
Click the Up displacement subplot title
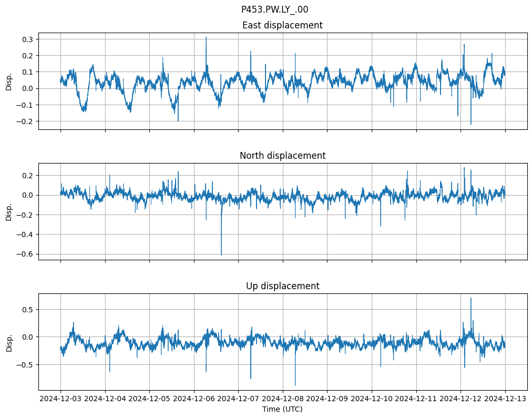282,286
